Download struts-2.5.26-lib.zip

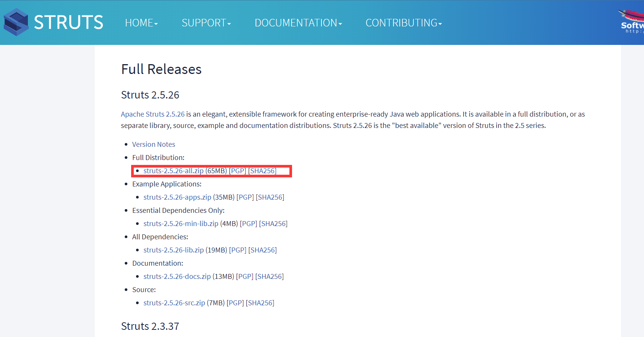tap(174, 250)
